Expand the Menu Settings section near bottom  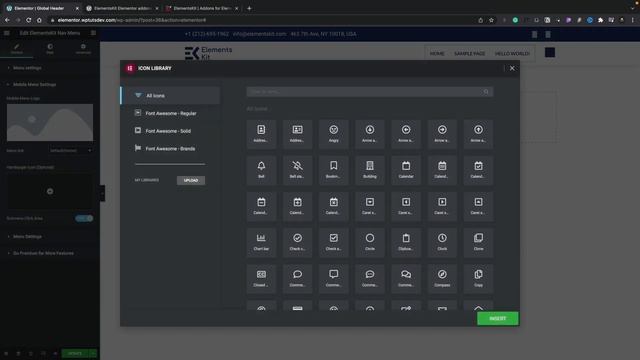[x=50, y=237]
